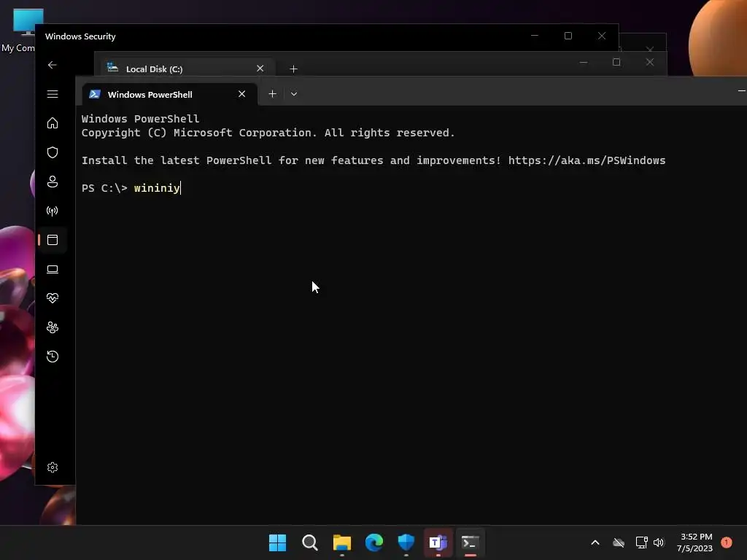Close the Windows PowerShell tab
Viewport: 747px width, 560px height.
(242, 94)
